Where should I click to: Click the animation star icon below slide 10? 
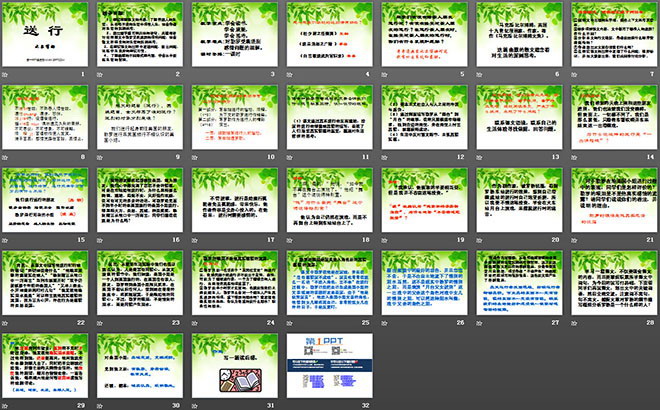(x=195, y=157)
